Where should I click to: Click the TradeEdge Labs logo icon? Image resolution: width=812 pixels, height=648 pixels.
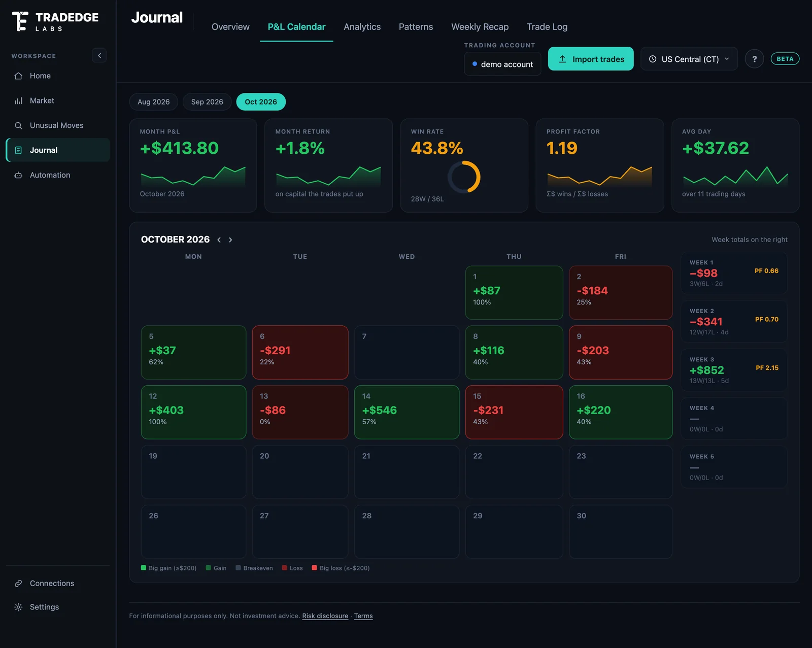click(x=20, y=21)
